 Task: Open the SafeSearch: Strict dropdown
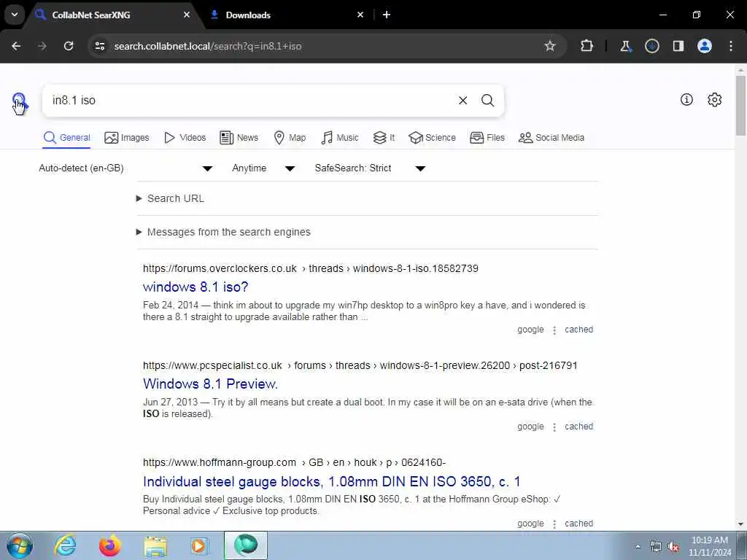[370, 168]
